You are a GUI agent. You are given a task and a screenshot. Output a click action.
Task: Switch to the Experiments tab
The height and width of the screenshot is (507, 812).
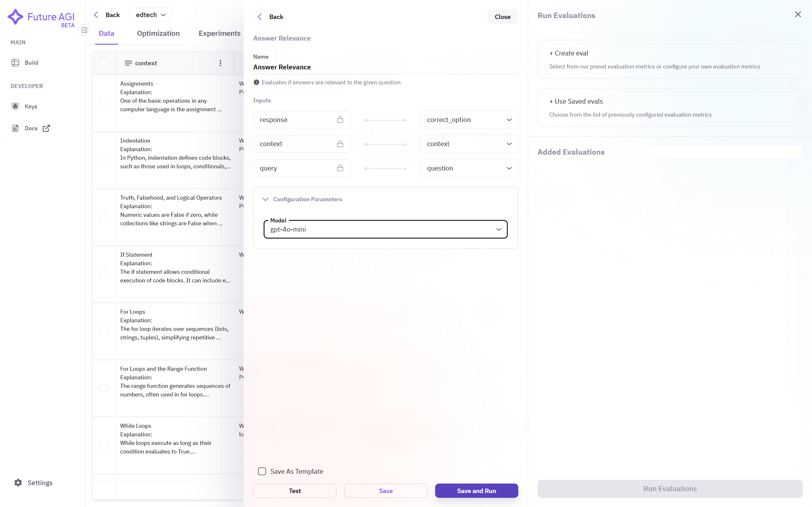click(219, 33)
